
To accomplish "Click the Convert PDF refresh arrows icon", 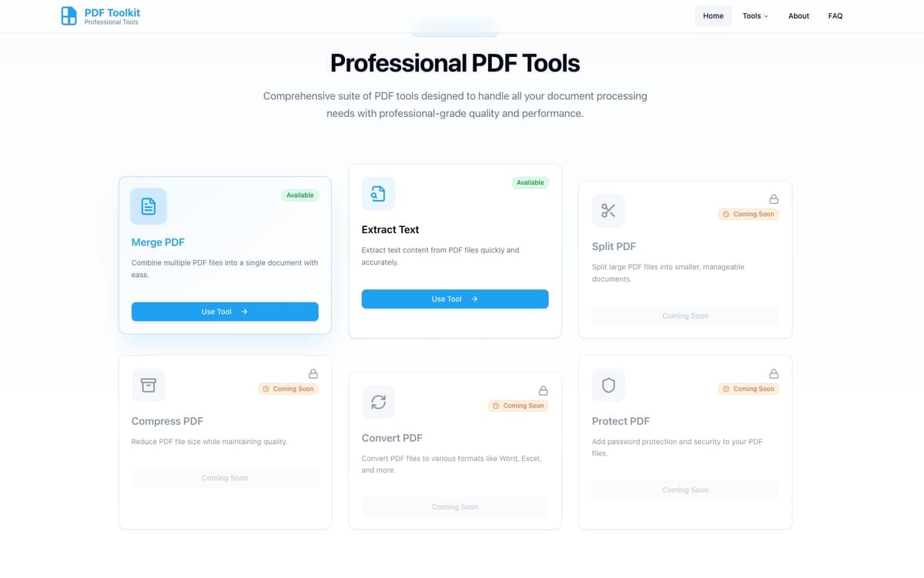I will (378, 402).
